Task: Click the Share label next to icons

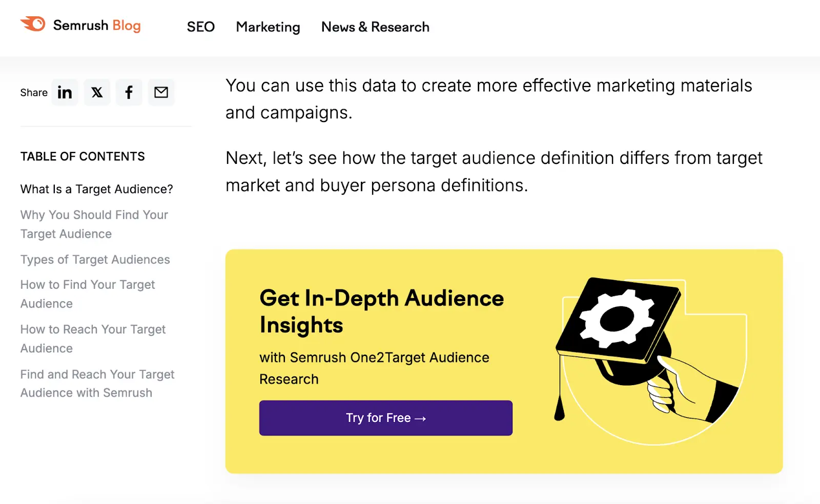Action: (34, 92)
